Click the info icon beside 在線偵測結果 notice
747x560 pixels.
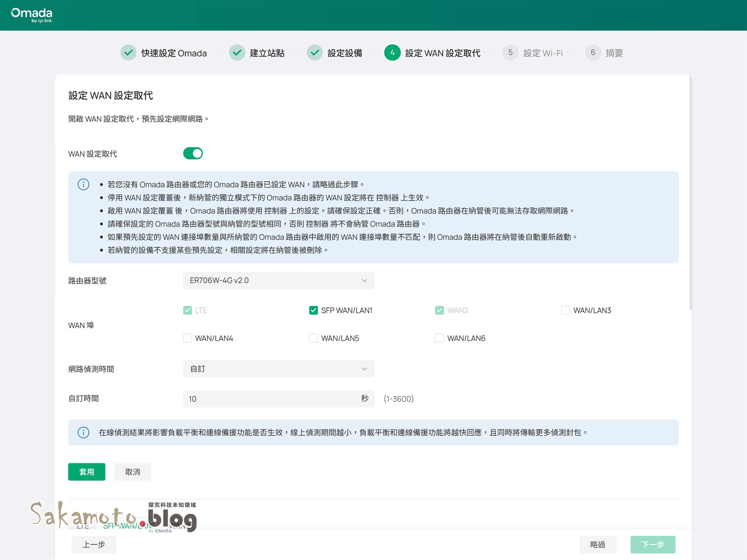(x=83, y=433)
